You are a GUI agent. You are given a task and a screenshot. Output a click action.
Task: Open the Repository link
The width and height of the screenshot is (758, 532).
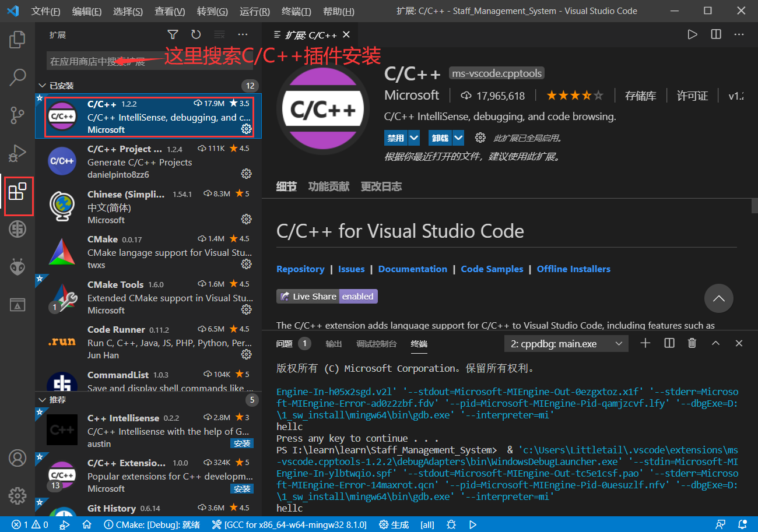point(300,269)
